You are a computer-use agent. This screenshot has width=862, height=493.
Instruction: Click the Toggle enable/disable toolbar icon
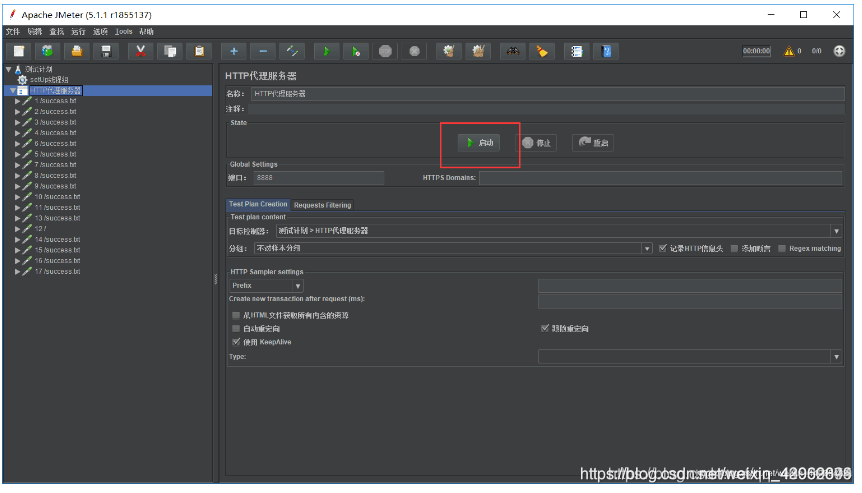click(292, 52)
